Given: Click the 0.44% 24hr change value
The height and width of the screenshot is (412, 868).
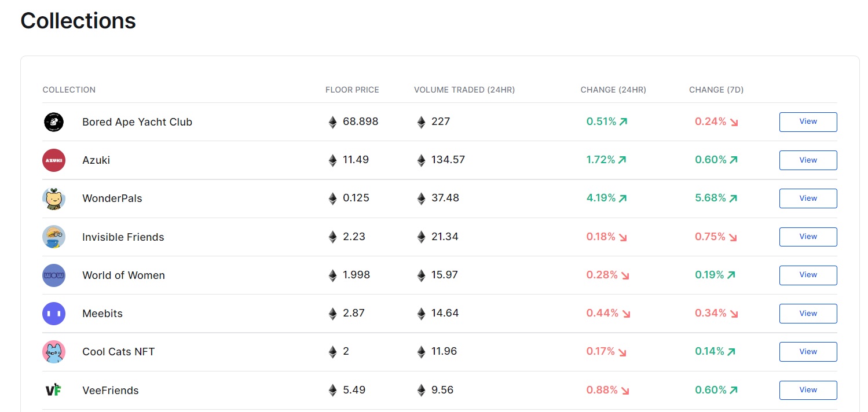Looking at the screenshot, I should click(602, 313).
